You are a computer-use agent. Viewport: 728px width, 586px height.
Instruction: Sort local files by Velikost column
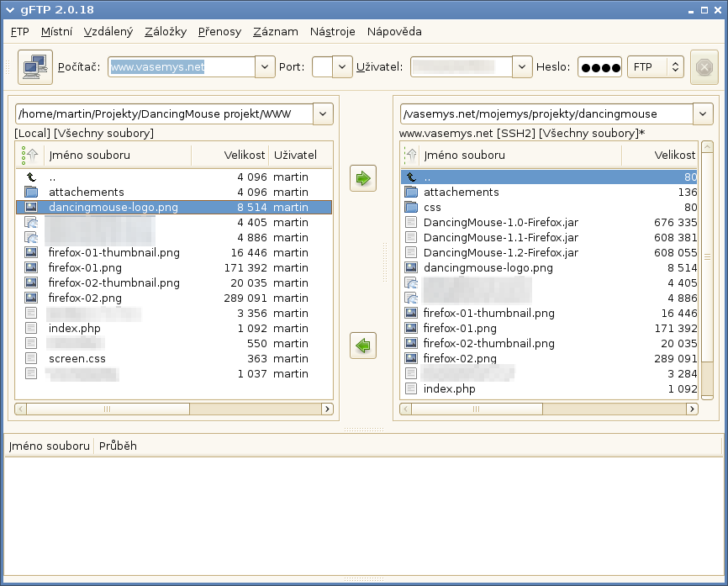point(229,155)
